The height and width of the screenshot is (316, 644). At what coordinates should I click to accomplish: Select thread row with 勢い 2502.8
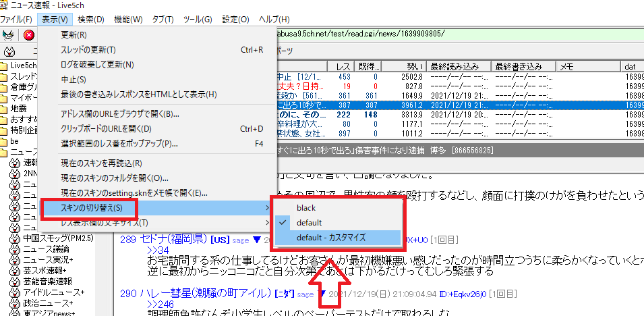(460, 77)
